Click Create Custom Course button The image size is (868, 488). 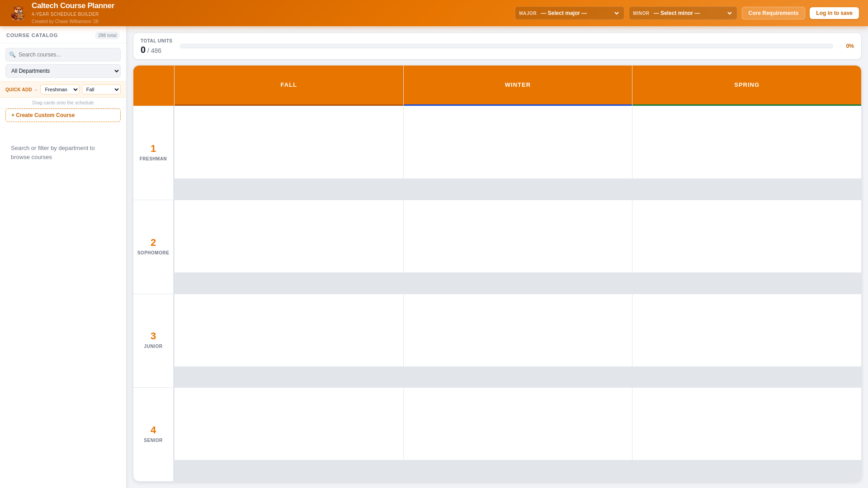[63, 115]
